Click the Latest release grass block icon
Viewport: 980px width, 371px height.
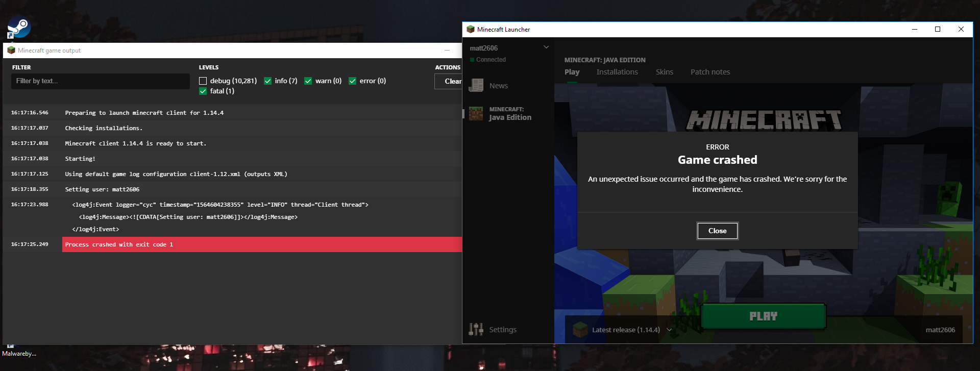pos(580,330)
